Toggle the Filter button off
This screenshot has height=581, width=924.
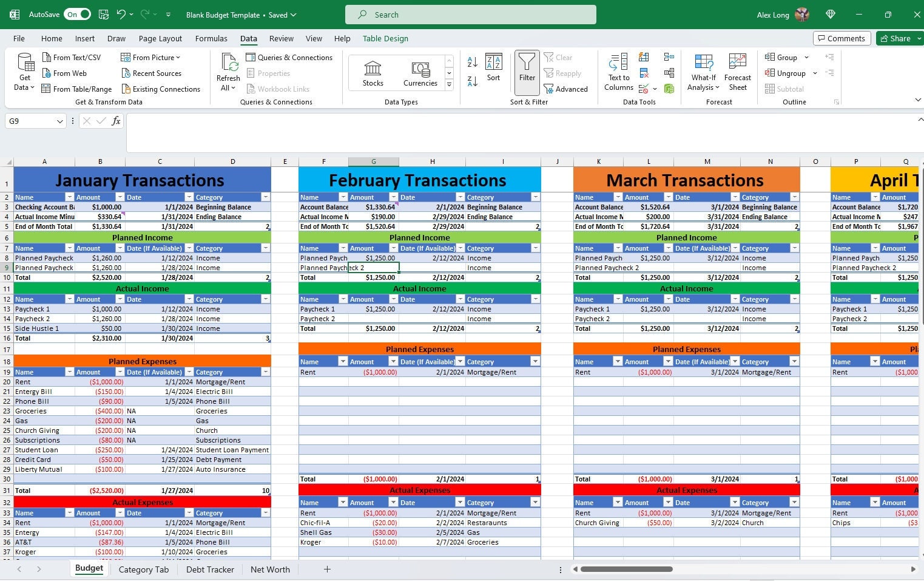(x=527, y=73)
